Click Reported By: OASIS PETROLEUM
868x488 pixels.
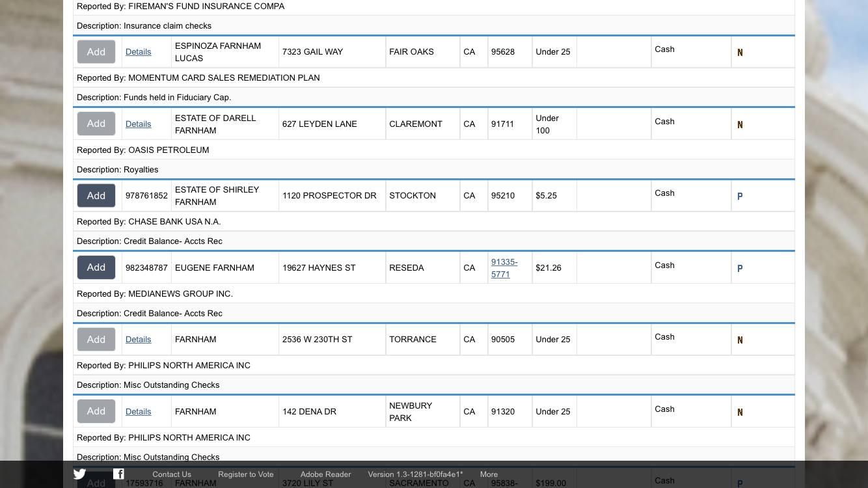[x=143, y=150]
